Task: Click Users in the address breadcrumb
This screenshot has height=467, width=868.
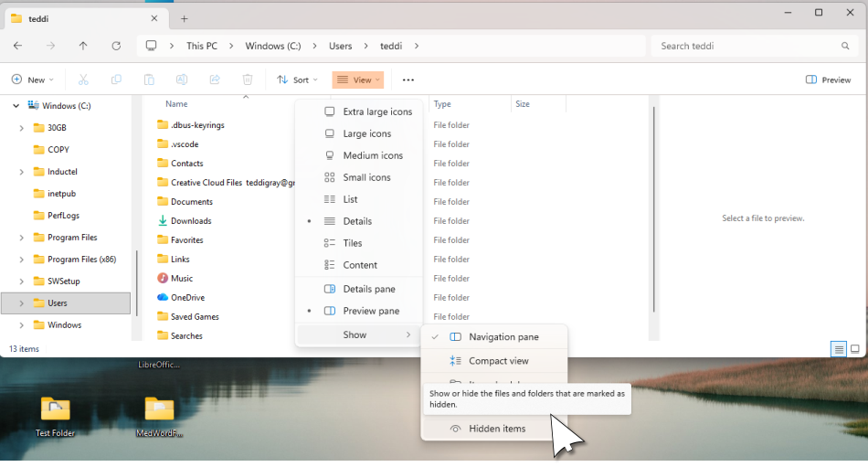Action: tap(340, 46)
